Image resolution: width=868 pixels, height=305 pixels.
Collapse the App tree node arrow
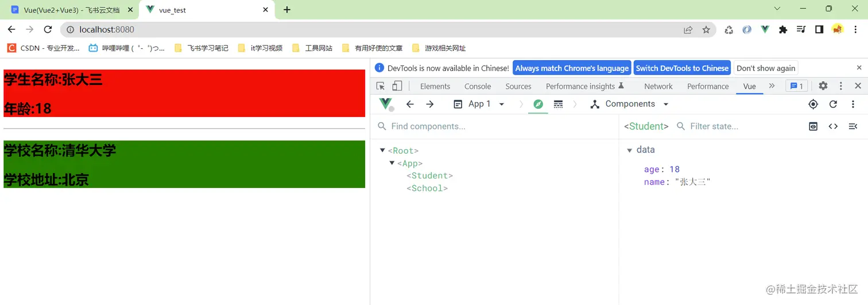coord(392,163)
